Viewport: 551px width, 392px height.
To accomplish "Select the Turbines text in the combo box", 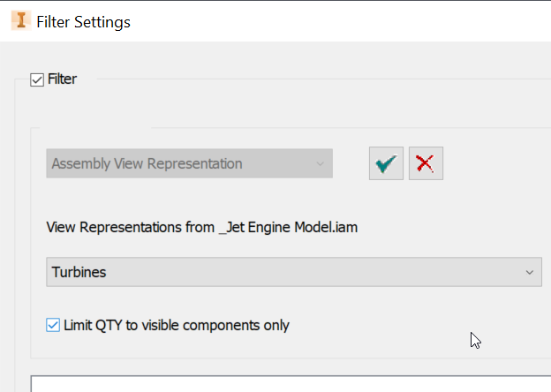I will 79,272.
